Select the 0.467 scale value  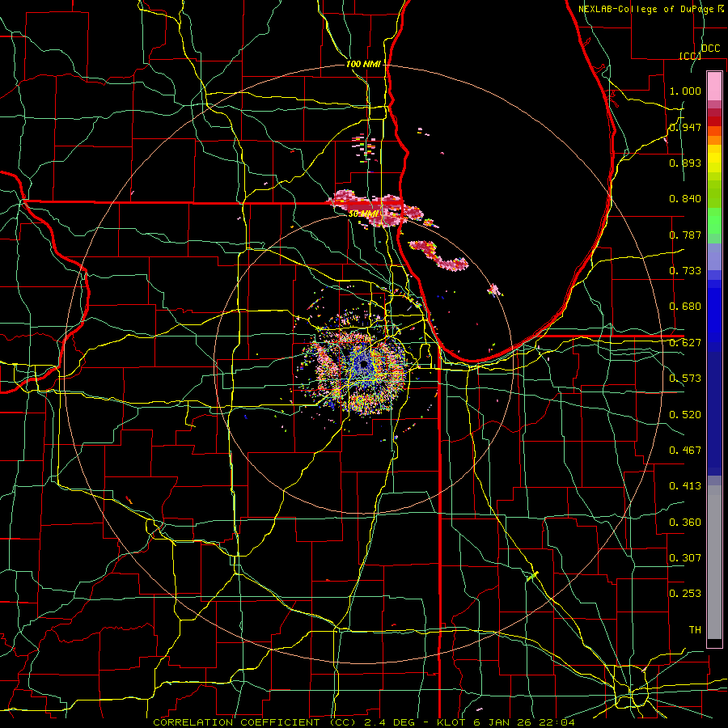point(685,450)
